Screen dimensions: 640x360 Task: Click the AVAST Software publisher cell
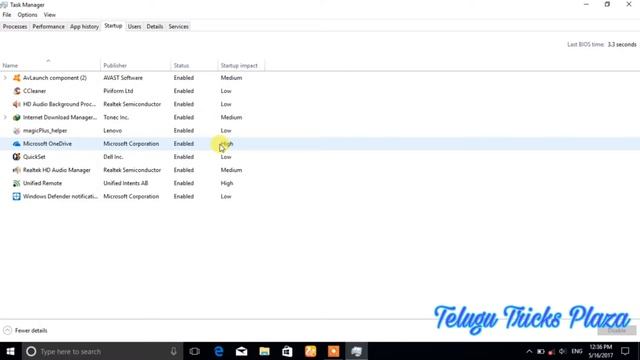tap(123, 78)
